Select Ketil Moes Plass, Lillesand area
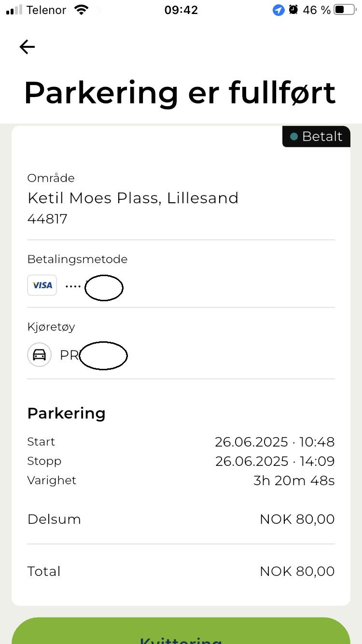This screenshot has height=644, width=362. 133,198
